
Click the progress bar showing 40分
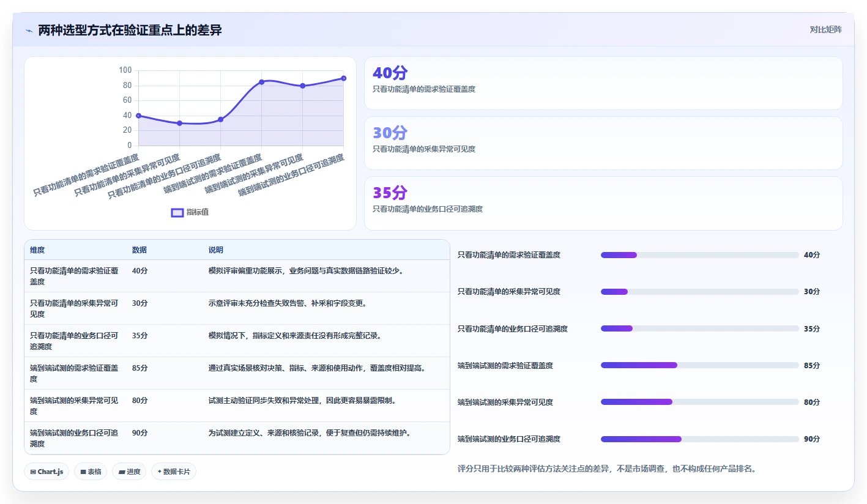[700, 255]
